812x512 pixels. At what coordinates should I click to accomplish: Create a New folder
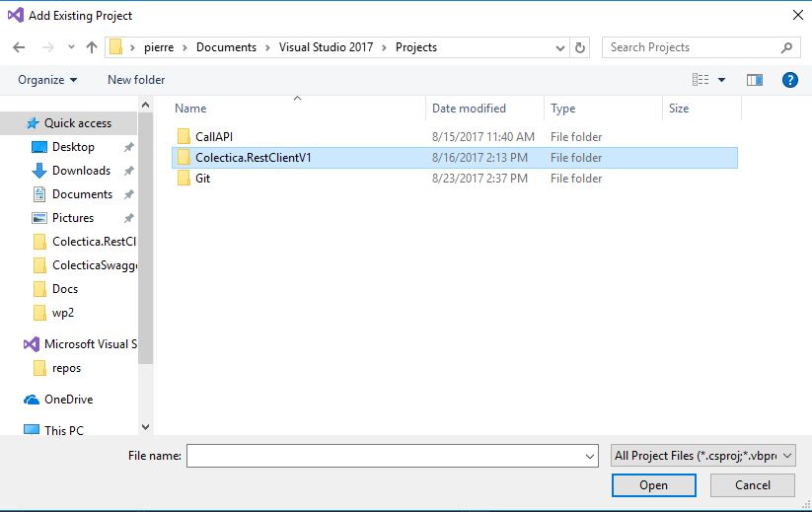(136, 80)
